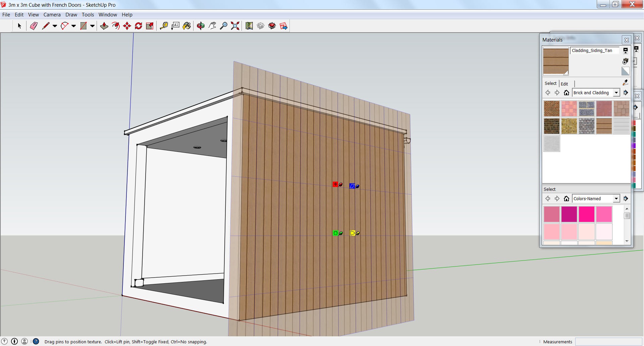Expand the Arc tool dropdown arrow
This screenshot has height=346, width=644.
[73, 26]
